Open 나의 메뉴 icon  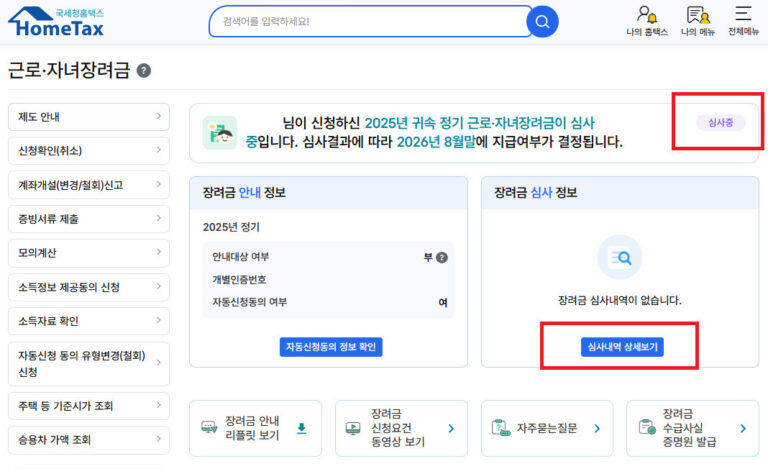[x=698, y=22]
